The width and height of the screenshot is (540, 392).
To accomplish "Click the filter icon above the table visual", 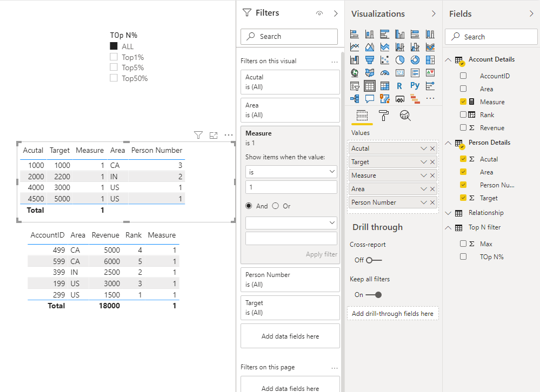I will [198, 135].
